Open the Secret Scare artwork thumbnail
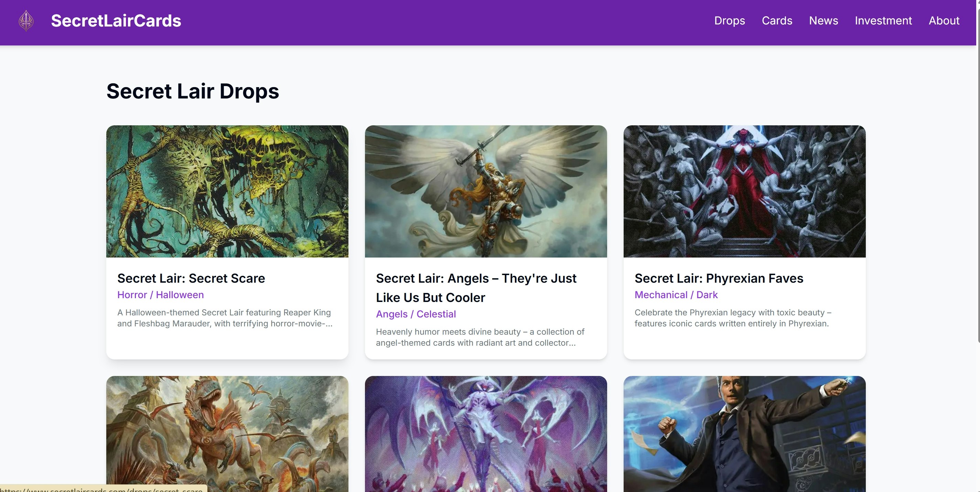Viewport: 980px width, 492px height. [x=227, y=191]
